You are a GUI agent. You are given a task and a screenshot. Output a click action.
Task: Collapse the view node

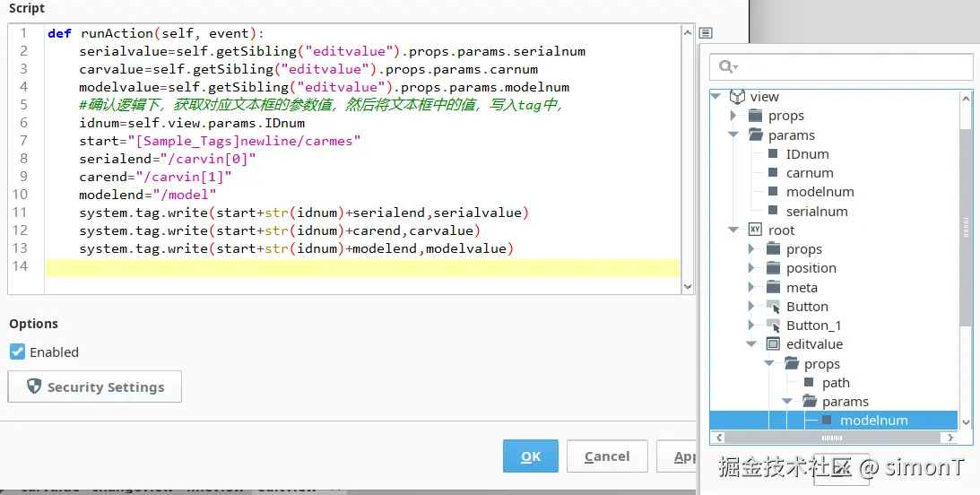[x=716, y=96]
